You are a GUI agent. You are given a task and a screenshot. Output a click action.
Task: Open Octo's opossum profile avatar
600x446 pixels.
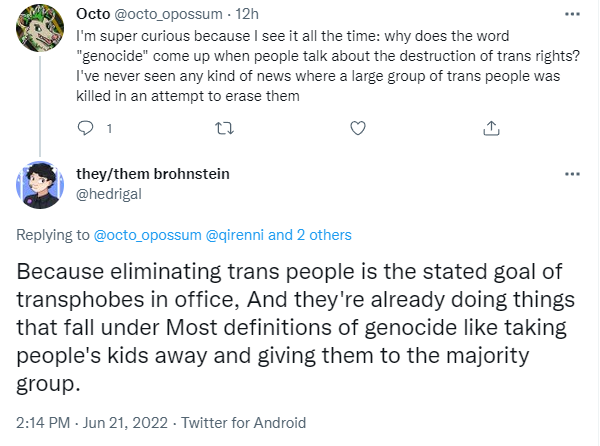coord(40,28)
